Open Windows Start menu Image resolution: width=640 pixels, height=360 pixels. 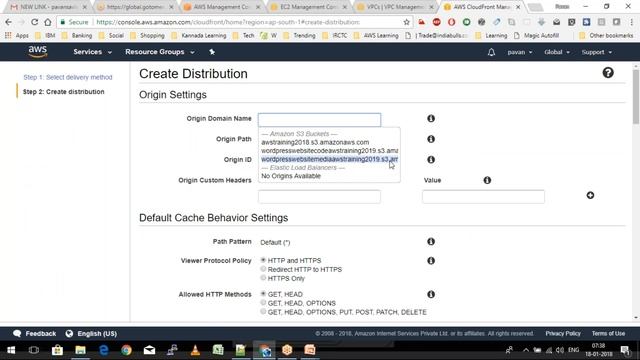[x=11, y=350]
